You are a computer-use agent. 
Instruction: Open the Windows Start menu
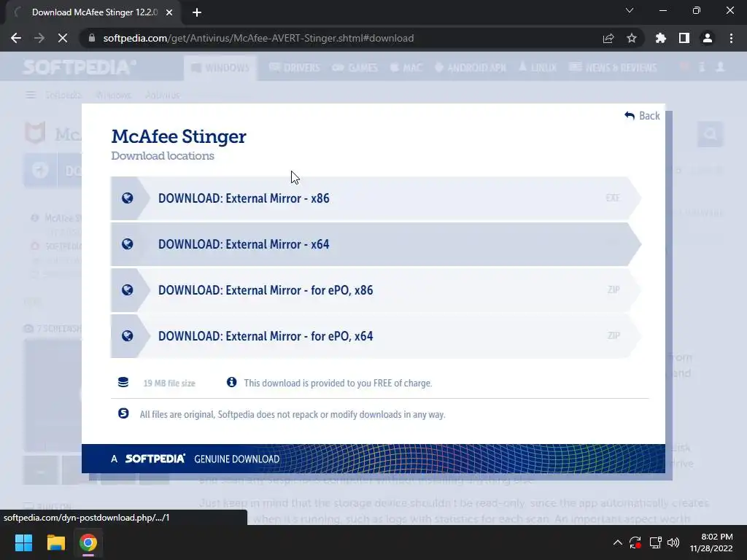[23, 542]
